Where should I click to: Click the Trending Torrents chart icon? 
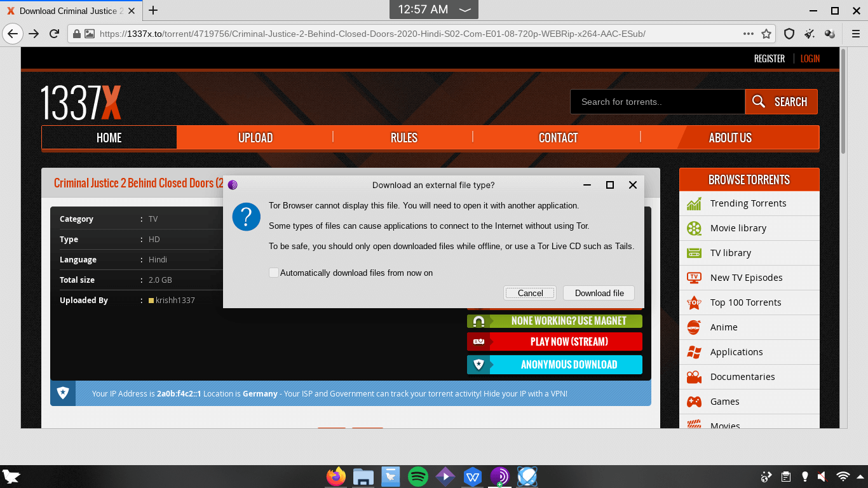694,203
